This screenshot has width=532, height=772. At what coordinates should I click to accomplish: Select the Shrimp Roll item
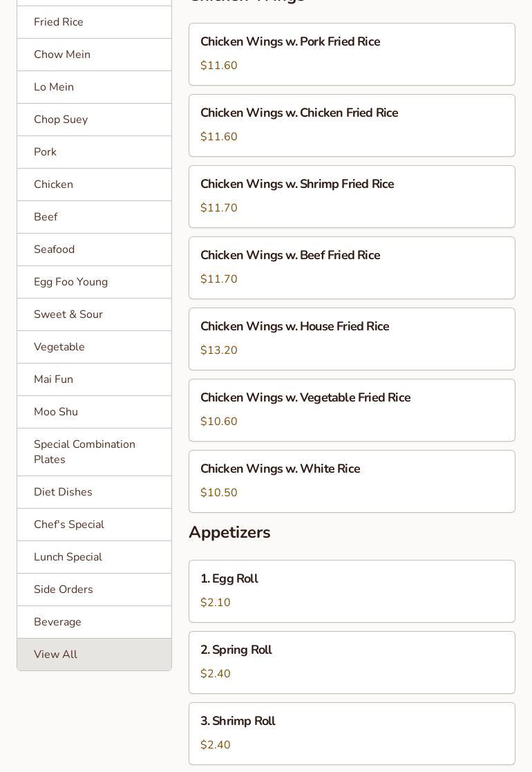click(352, 733)
